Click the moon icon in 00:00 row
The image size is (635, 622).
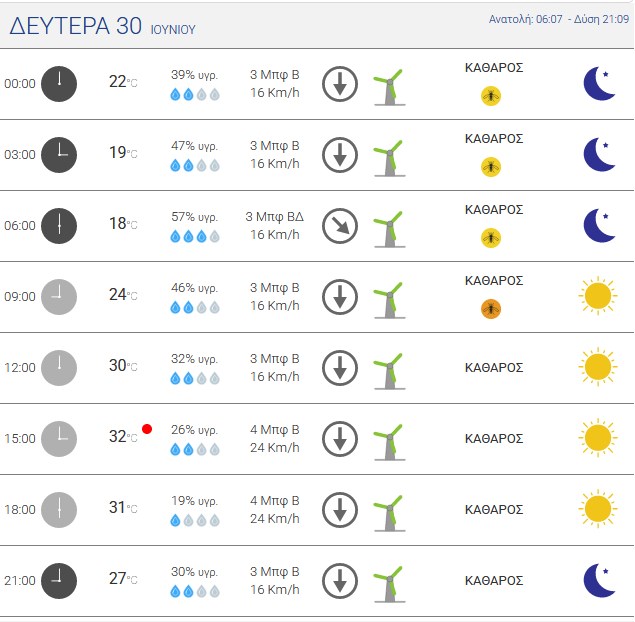click(x=599, y=83)
